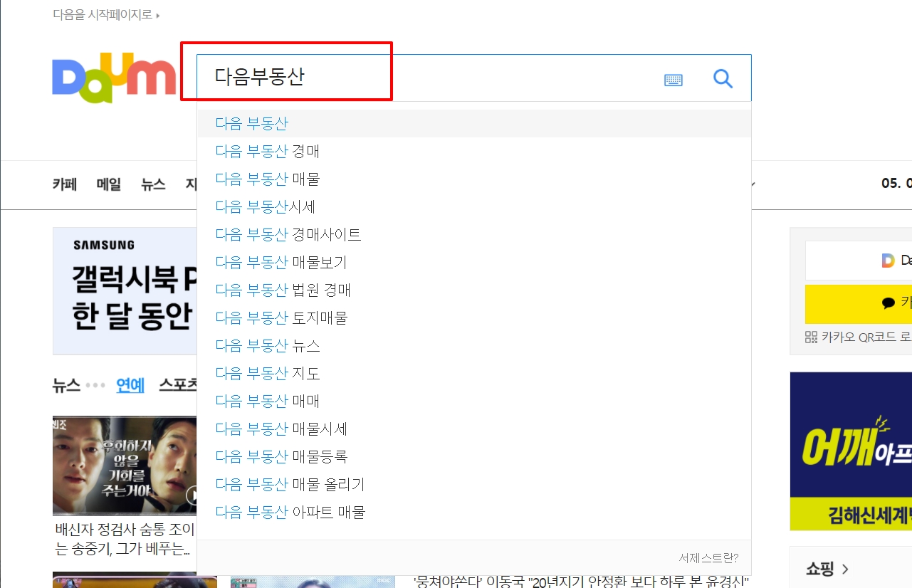The height and width of the screenshot is (588, 912).
Task: Expand the news tabs ellipsis
Action: pyautogui.click(x=95, y=385)
